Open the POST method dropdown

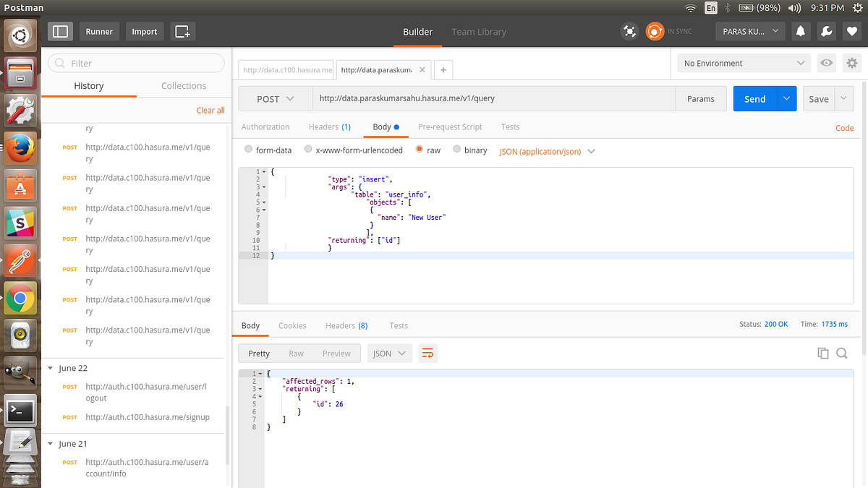(276, 98)
